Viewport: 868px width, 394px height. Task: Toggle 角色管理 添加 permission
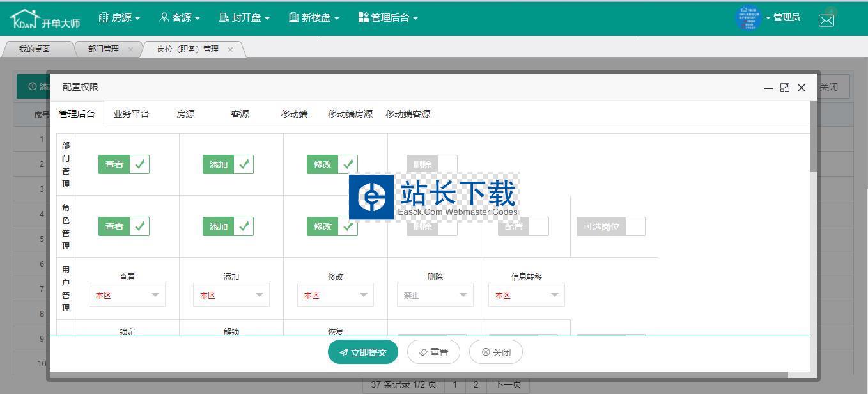pos(228,226)
